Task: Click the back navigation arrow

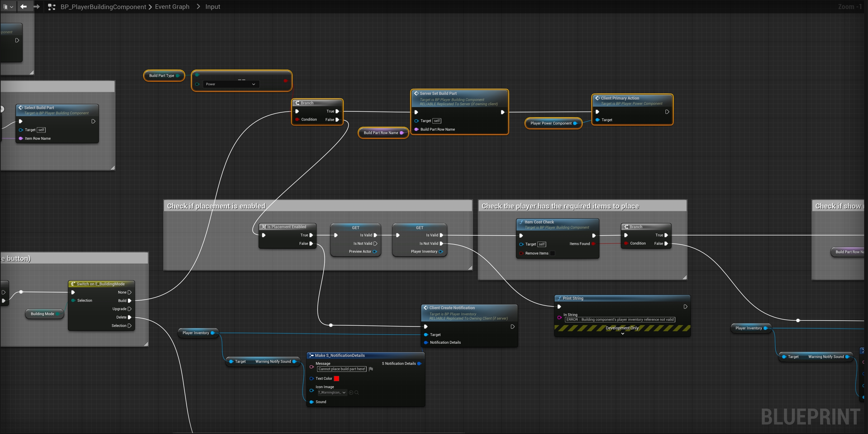Action: pos(23,7)
